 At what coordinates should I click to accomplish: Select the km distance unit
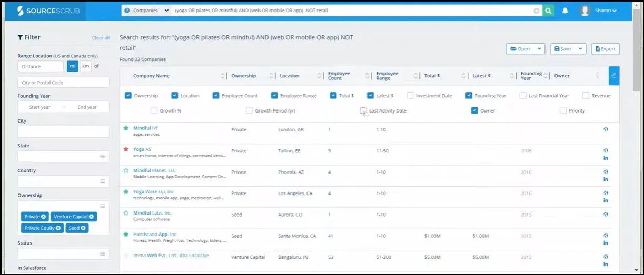click(85, 66)
